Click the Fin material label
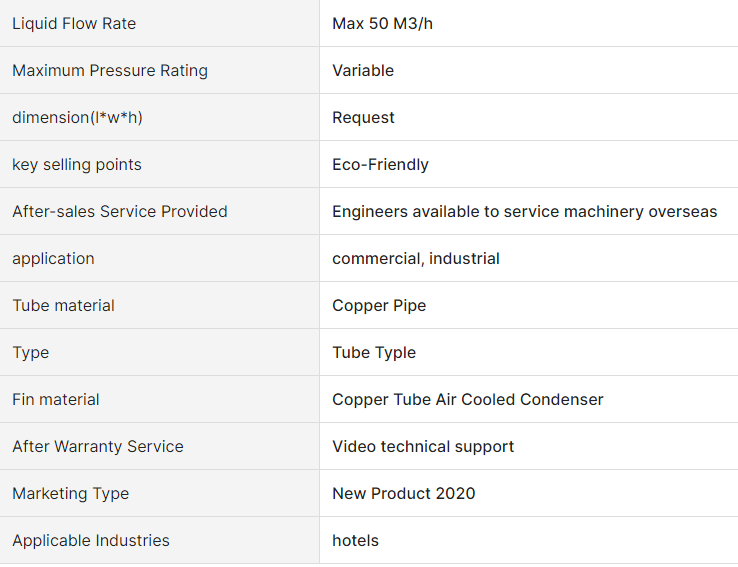This screenshot has height=567, width=738. click(x=56, y=399)
